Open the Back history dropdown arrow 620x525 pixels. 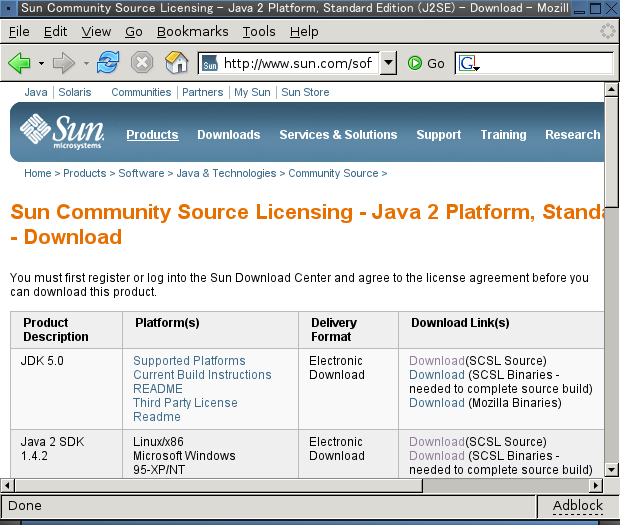[41, 63]
